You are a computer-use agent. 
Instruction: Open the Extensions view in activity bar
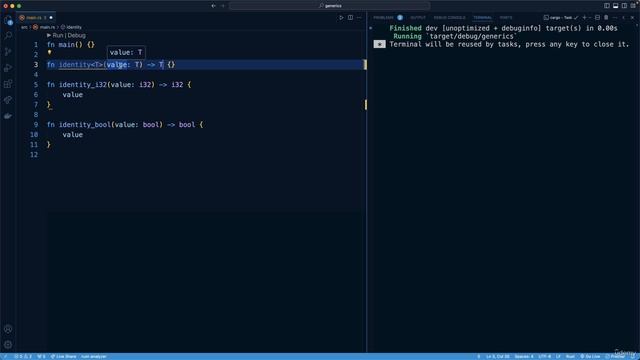8,84
